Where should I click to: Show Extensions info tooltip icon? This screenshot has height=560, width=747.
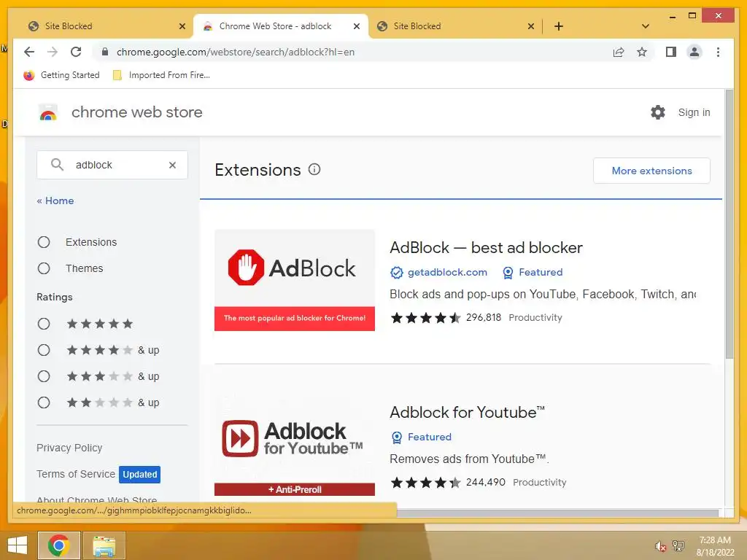tap(314, 169)
